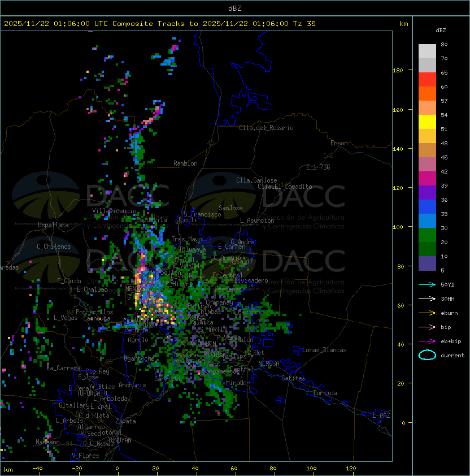The height and width of the screenshot is (476, 470).
Task: Click the 30HM legend label
Action: [447, 298]
